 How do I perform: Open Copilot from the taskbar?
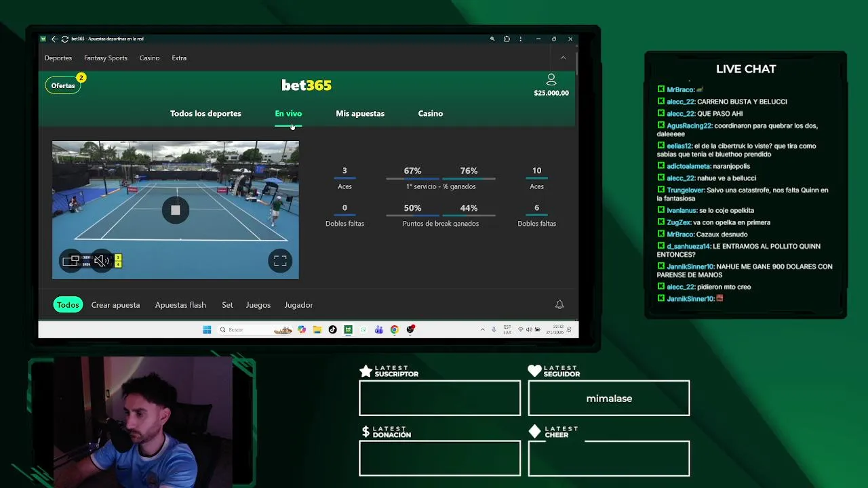coord(302,329)
